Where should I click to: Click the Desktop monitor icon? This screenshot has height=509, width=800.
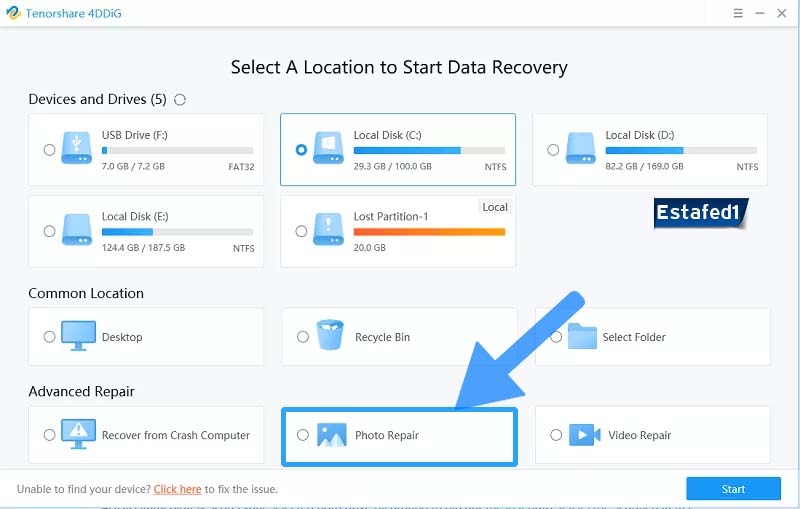tap(78, 336)
